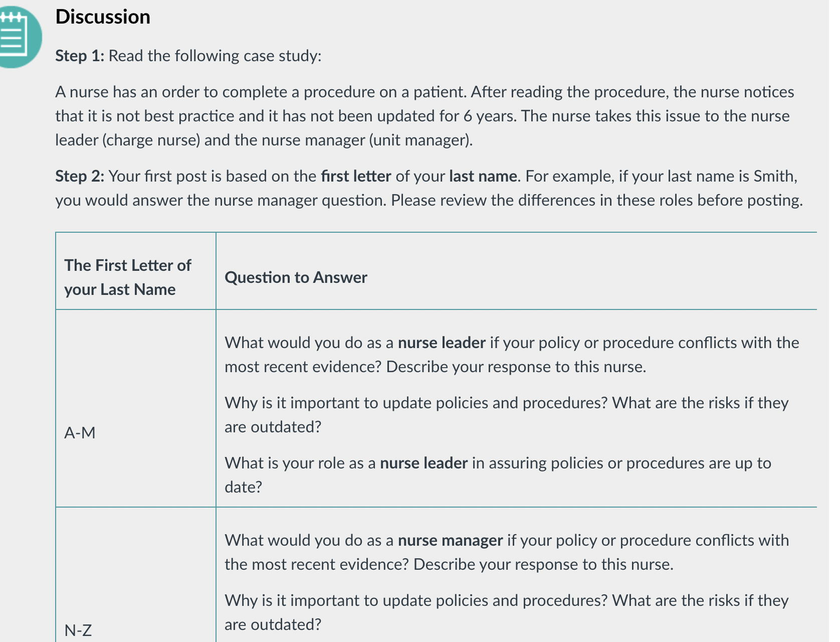Click bold 'nurse leader' in role question
840x642 pixels.
tap(424, 463)
